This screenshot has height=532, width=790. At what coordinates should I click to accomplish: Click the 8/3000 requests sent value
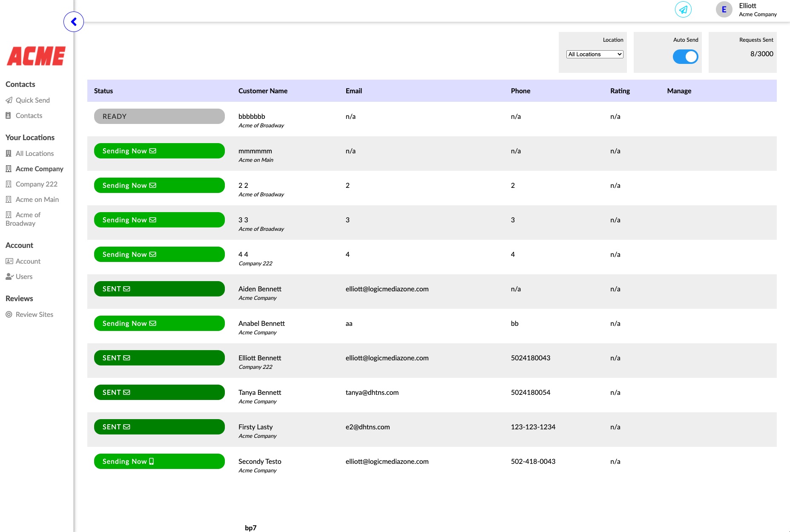tap(762, 54)
